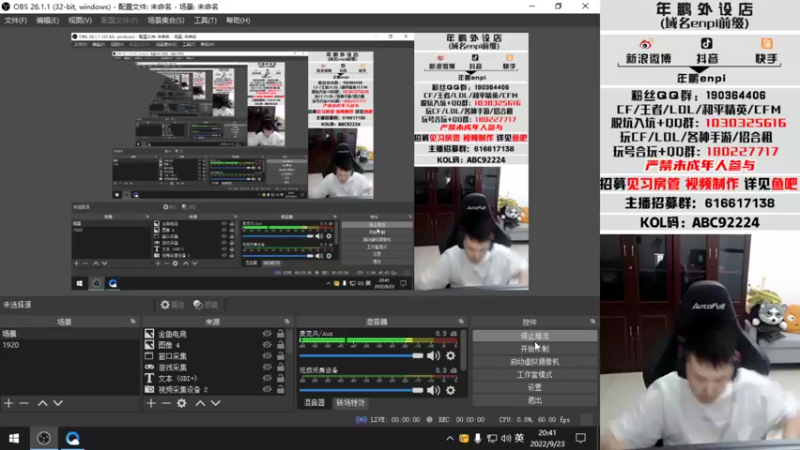Mute the 视频采集设备 mixer speaker icon
This screenshot has height=450, width=800.
coord(433,390)
